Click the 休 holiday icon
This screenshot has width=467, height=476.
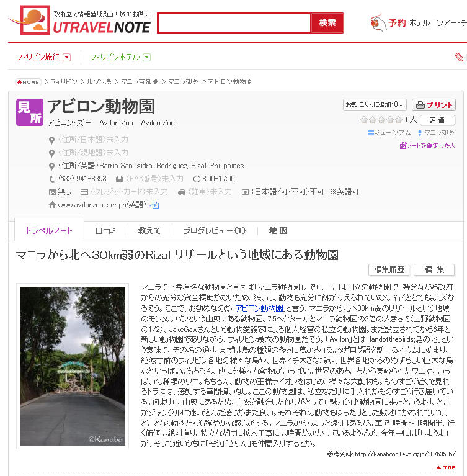point(52,192)
